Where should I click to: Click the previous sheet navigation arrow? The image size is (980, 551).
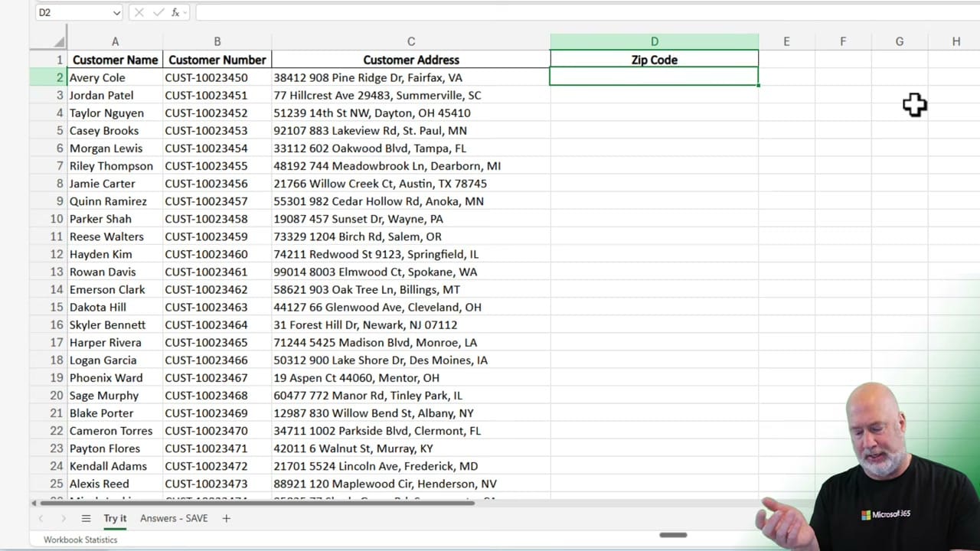pos(41,518)
